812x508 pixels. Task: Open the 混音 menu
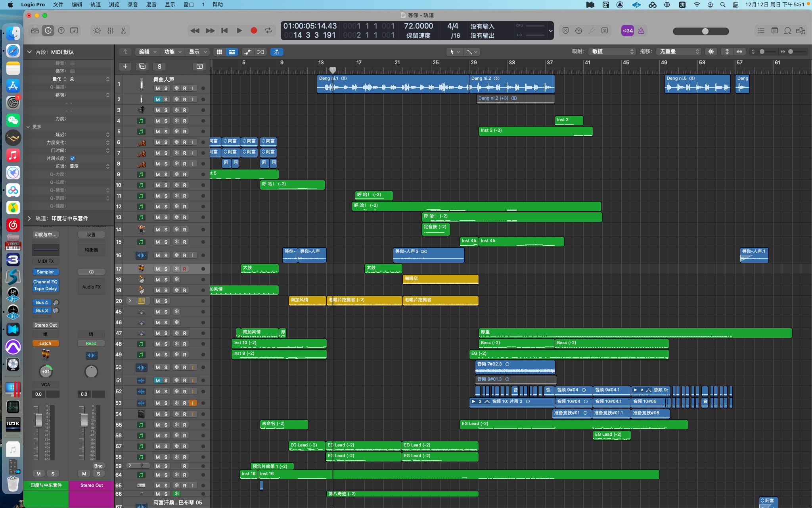tap(151, 5)
